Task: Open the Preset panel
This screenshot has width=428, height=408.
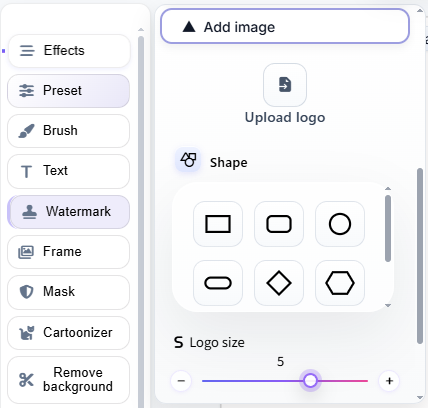Action: tap(69, 91)
